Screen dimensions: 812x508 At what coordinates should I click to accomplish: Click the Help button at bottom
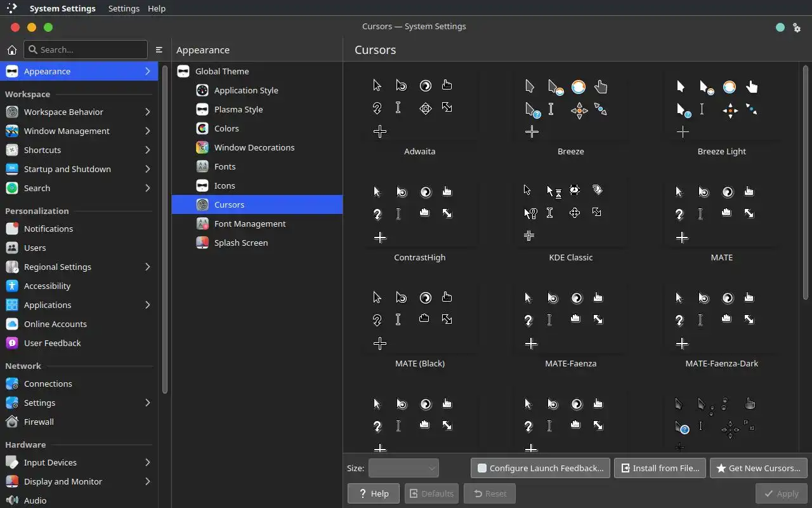[x=374, y=493]
